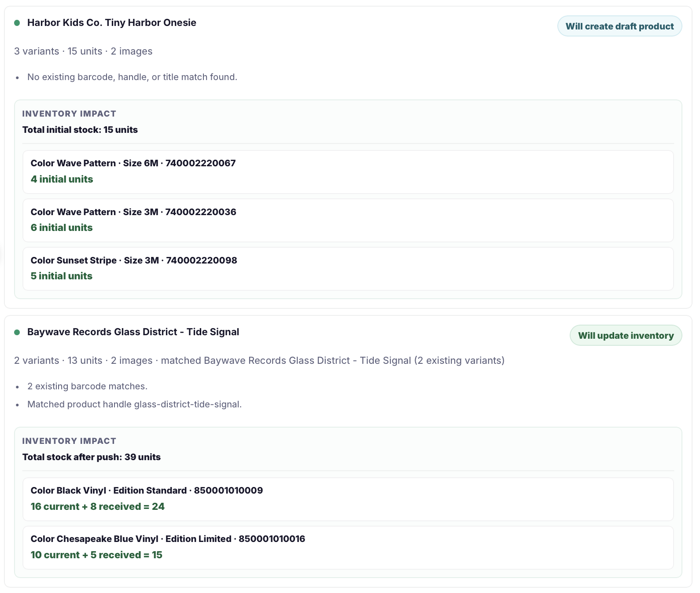Click '16 current + 8 received = 24'

[x=98, y=507]
